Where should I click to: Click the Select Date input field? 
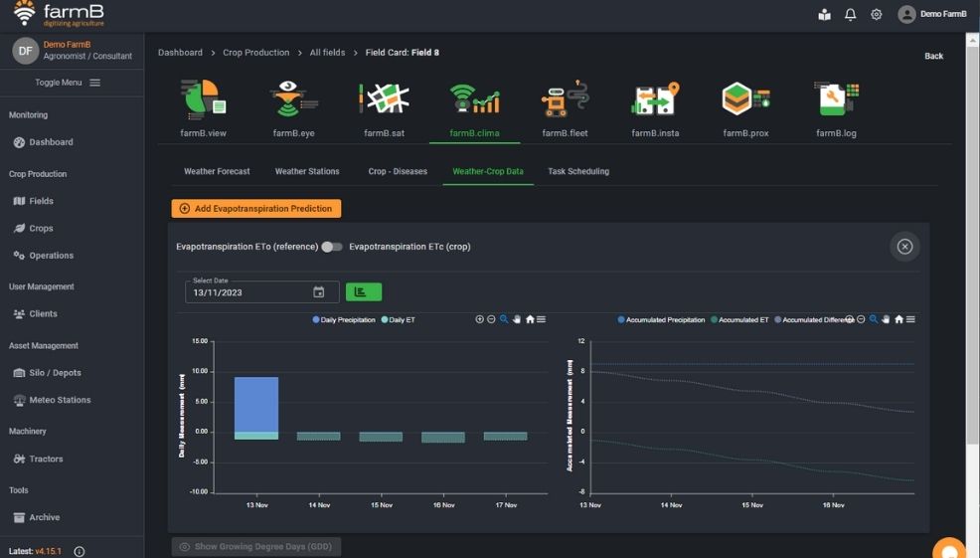261,292
